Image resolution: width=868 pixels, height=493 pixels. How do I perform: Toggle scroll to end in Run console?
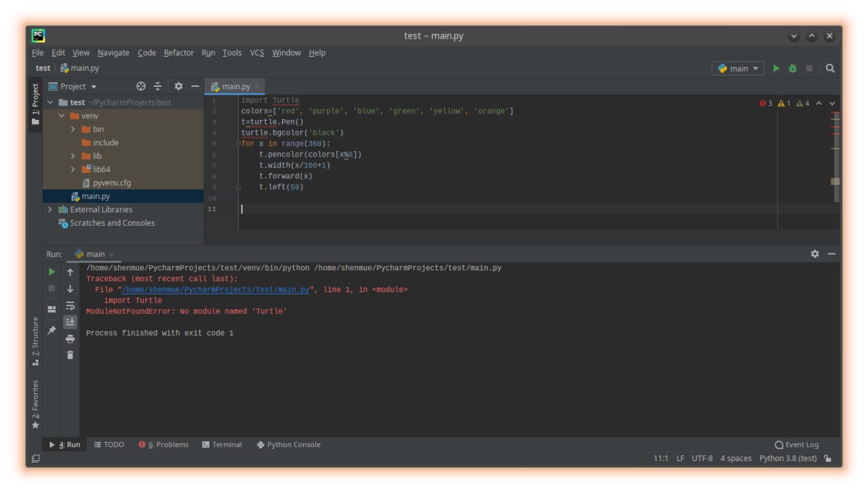70,321
